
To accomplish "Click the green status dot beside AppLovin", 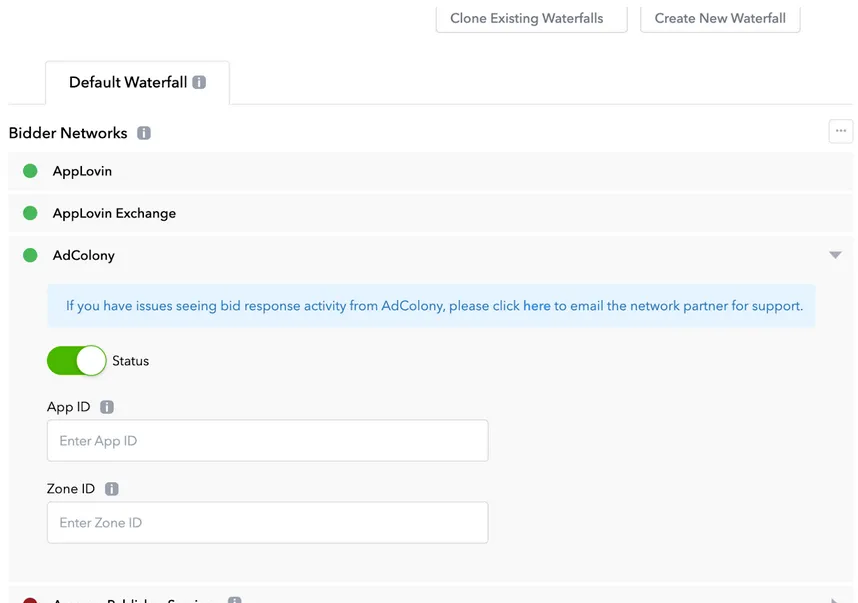I will tap(29, 171).
